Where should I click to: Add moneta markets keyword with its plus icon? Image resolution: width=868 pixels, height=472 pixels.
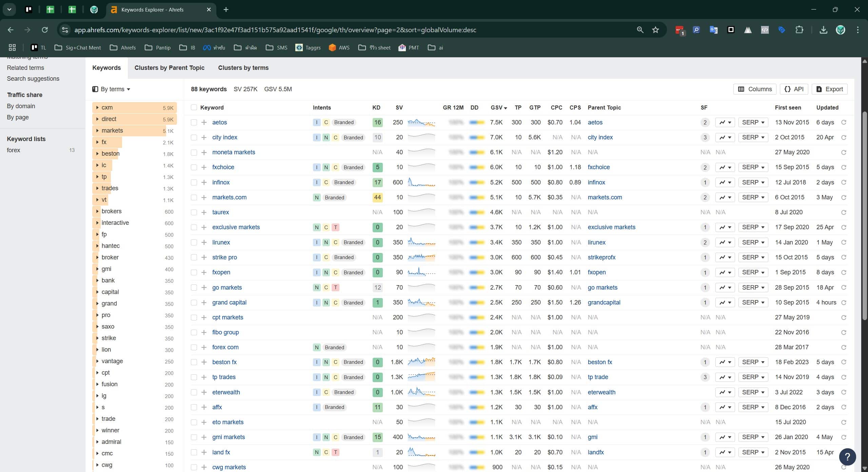point(204,153)
